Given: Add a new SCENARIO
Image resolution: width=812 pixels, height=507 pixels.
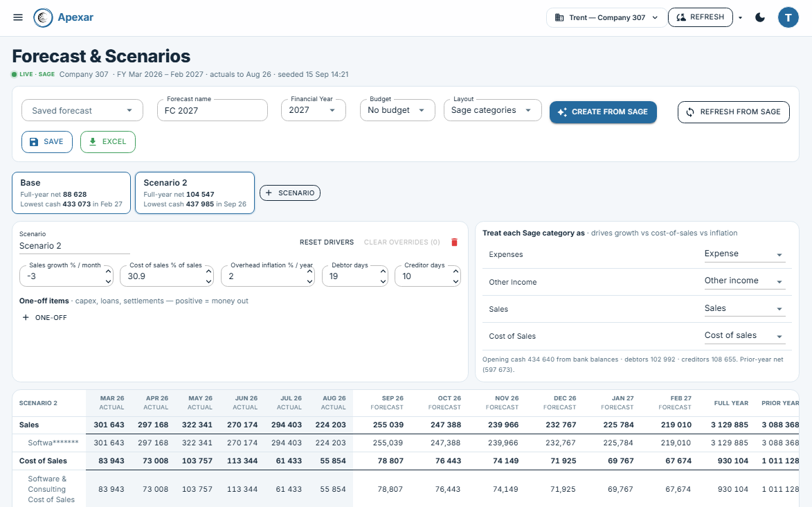Looking at the screenshot, I should 290,193.
